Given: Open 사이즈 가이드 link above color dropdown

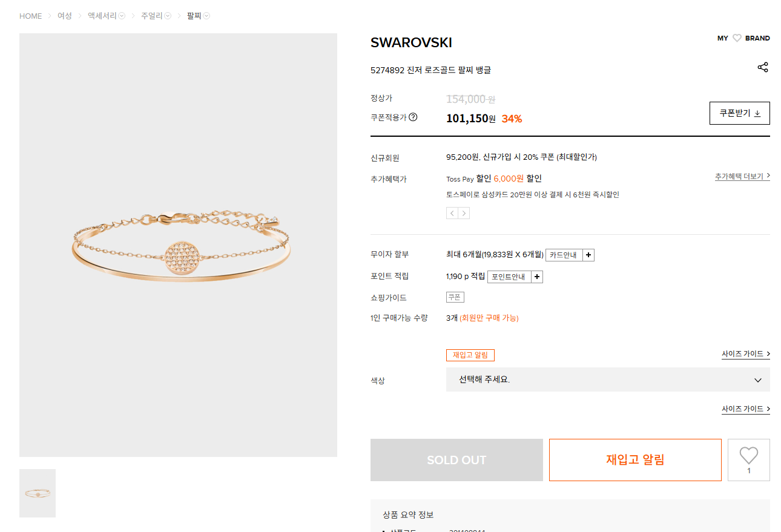Looking at the screenshot, I should 745,353.
